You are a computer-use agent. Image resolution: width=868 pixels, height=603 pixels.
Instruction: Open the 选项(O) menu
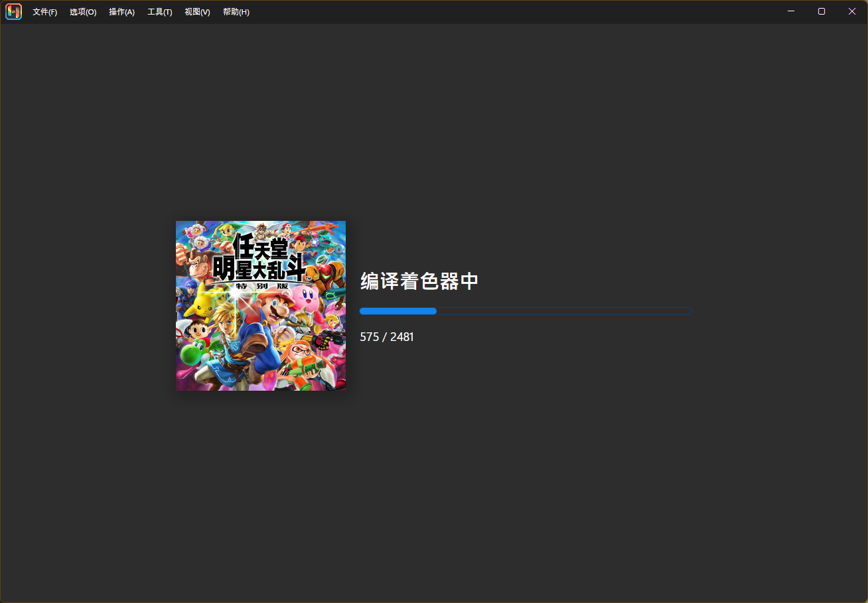[x=83, y=12]
